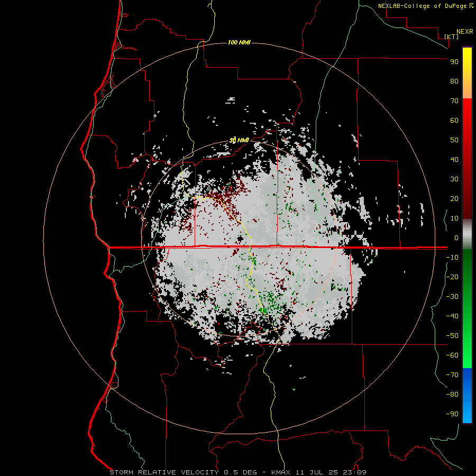Click the "50 NMI" range ring label
The height and width of the screenshot is (476, 476).
239,140
